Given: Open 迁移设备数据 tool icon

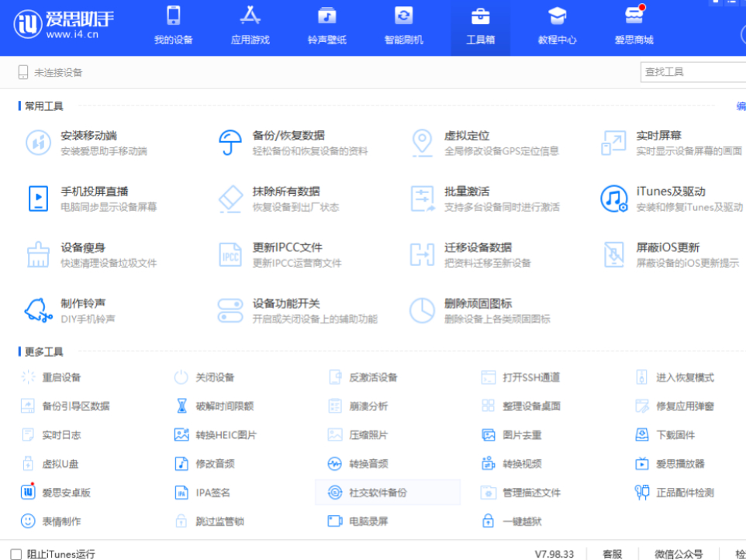Looking at the screenshot, I should [x=422, y=254].
